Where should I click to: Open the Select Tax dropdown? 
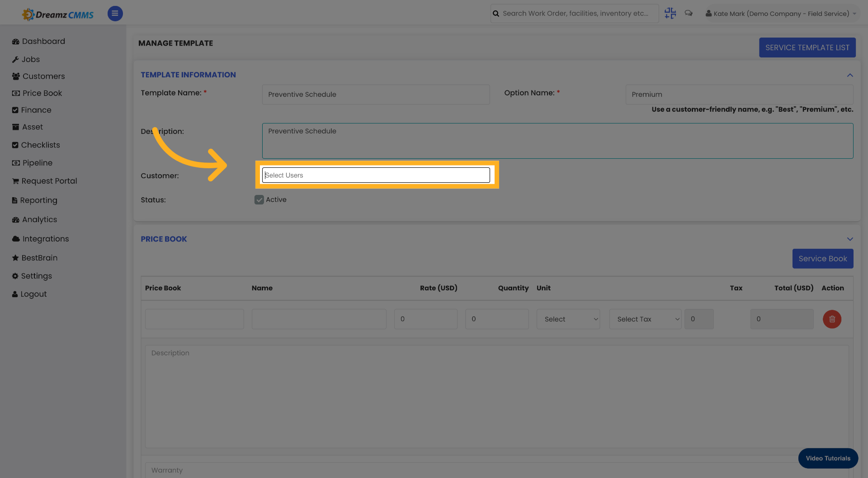tap(645, 319)
